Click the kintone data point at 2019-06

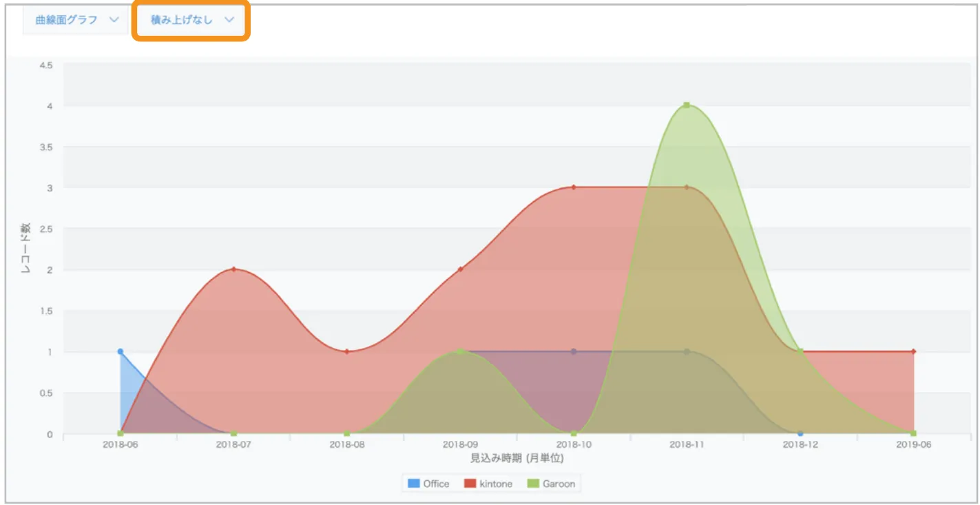click(x=913, y=351)
